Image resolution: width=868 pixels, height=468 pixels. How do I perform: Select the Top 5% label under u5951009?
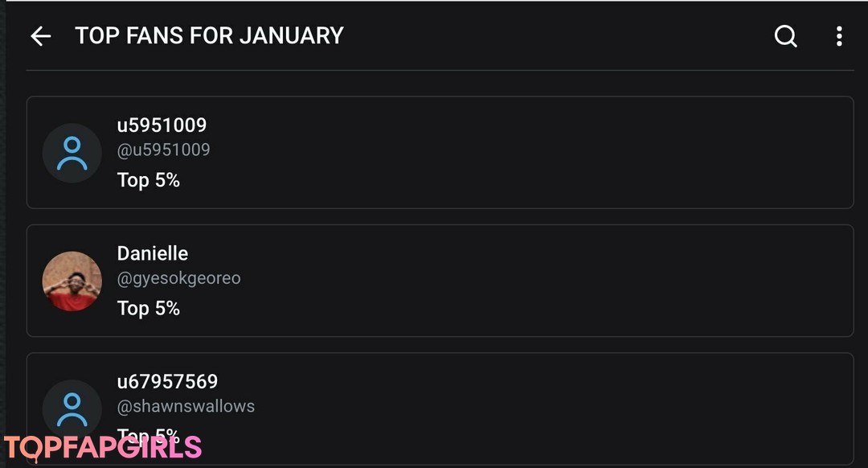[x=148, y=180]
